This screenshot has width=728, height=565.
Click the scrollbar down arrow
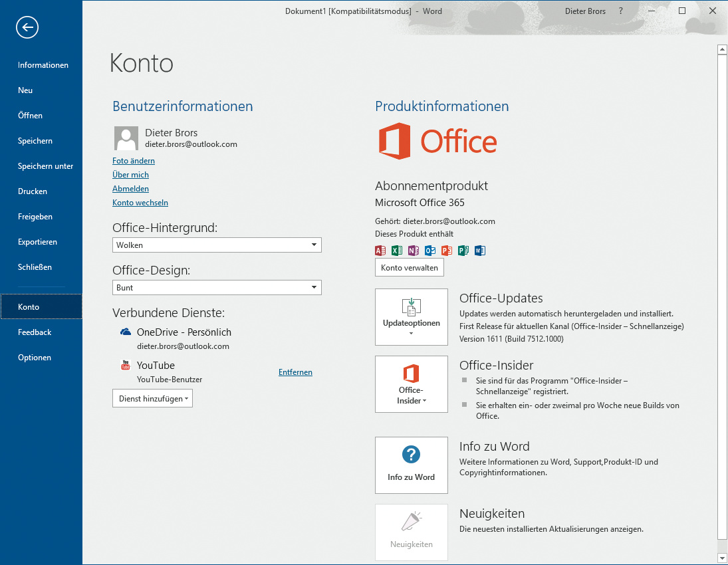pyautogui.click(x=722, y=558)
